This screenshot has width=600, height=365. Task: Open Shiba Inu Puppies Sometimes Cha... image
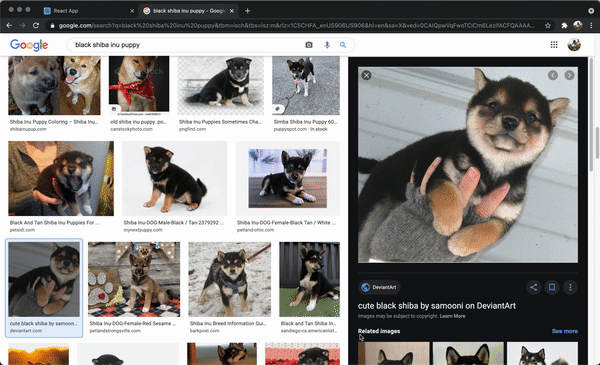pos(221,85)
